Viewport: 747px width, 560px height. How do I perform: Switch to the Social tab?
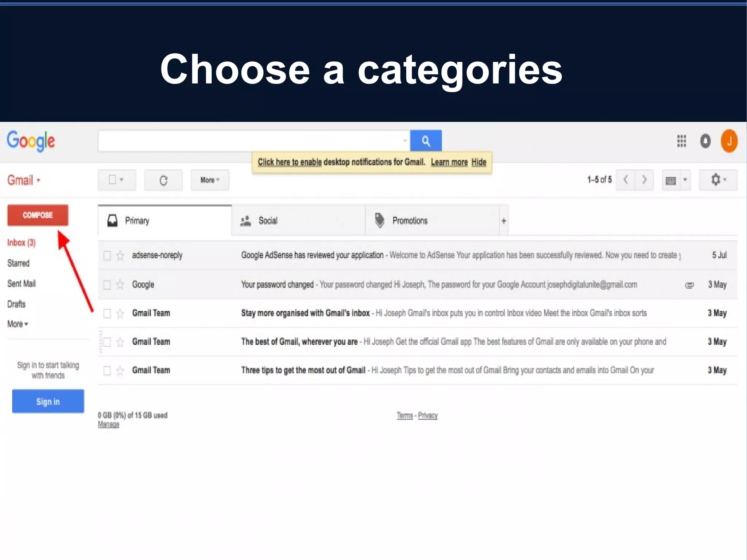click(298, 221)
